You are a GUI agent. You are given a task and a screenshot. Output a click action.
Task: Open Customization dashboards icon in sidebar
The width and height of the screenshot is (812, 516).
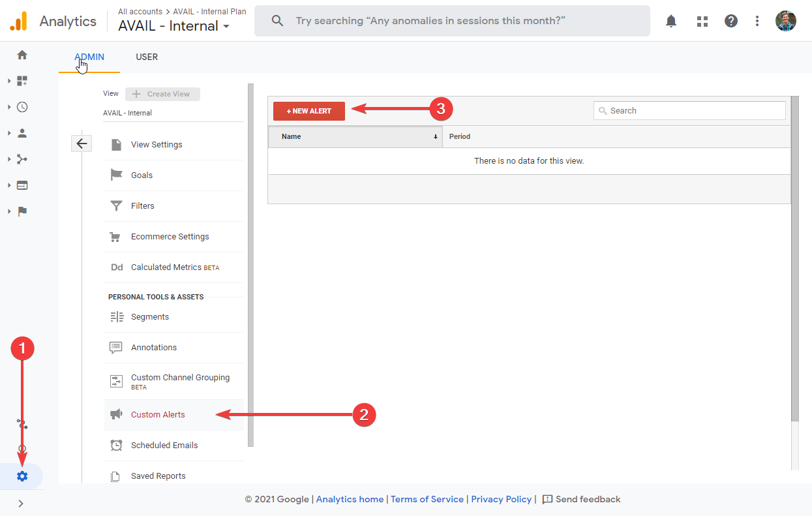coord(22,81)
